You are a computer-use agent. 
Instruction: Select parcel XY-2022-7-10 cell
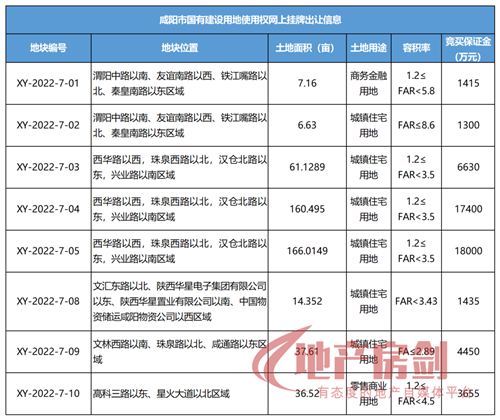pos(49,394)
